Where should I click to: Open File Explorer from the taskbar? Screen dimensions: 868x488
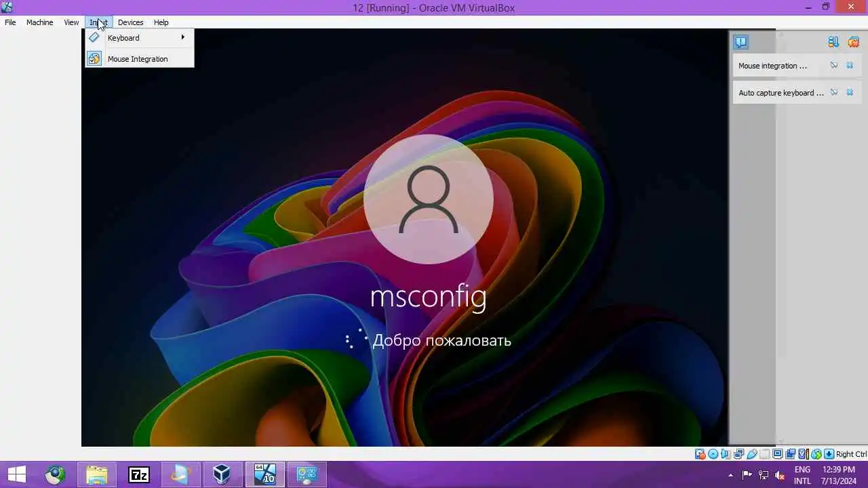click(97, 474)
